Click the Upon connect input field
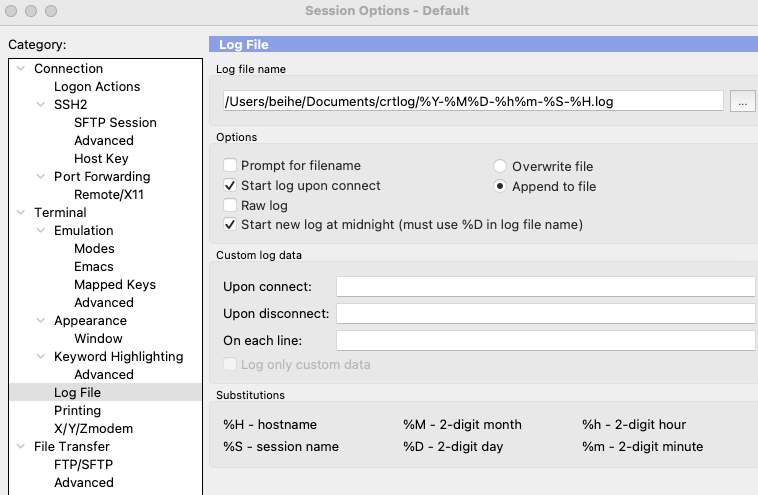This screenshot has height=495, width=758. coord(545,287)
